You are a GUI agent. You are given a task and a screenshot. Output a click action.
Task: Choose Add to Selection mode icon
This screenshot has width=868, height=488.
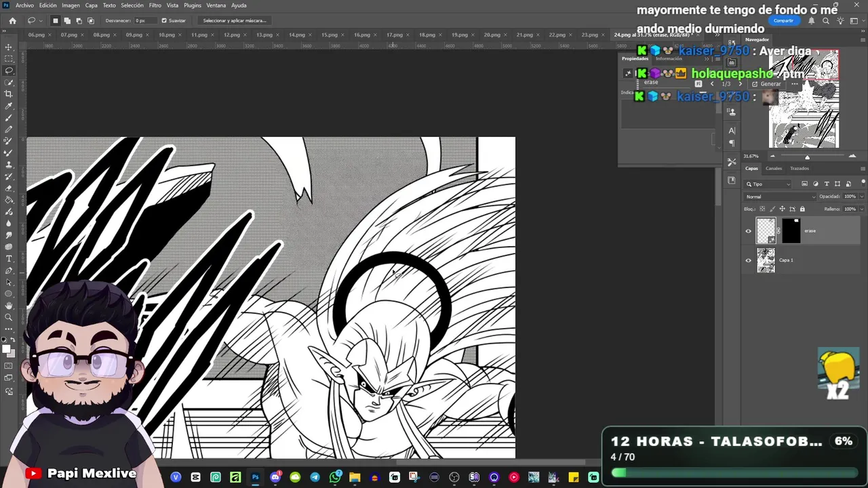click(67, 20)
